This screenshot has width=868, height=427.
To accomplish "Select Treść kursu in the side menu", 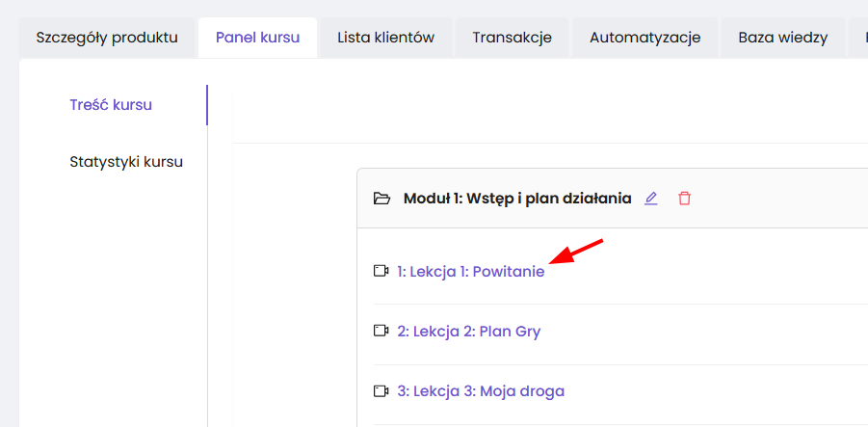I will pyautogui.click(x=111, y=105).
